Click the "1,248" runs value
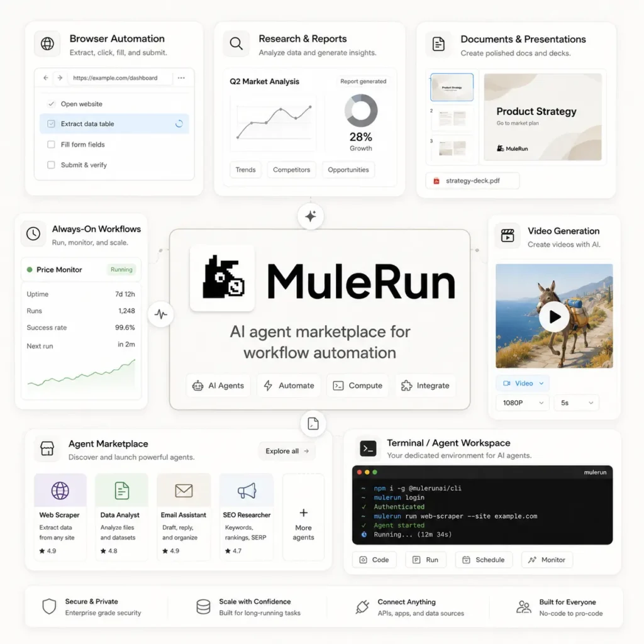 126,311
